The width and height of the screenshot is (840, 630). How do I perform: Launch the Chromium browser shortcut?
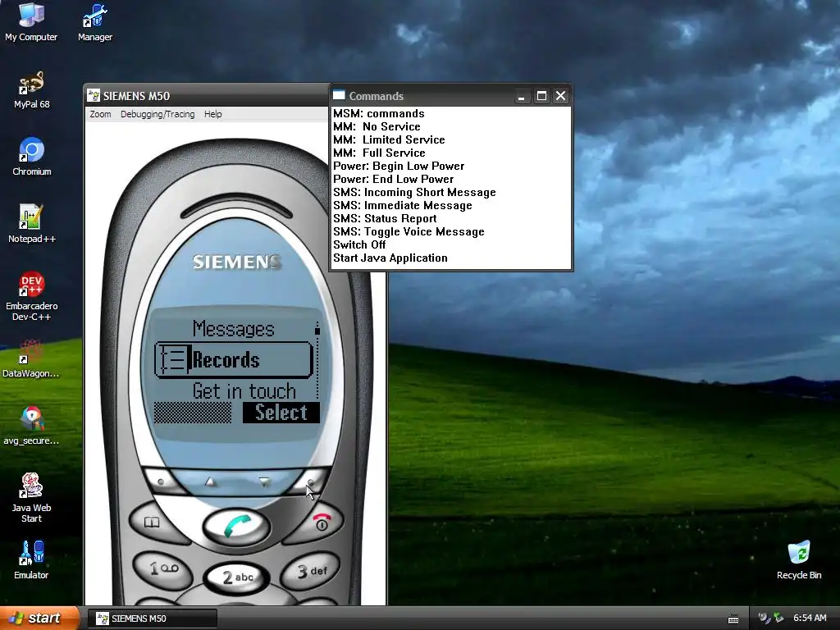pos(32,157)
